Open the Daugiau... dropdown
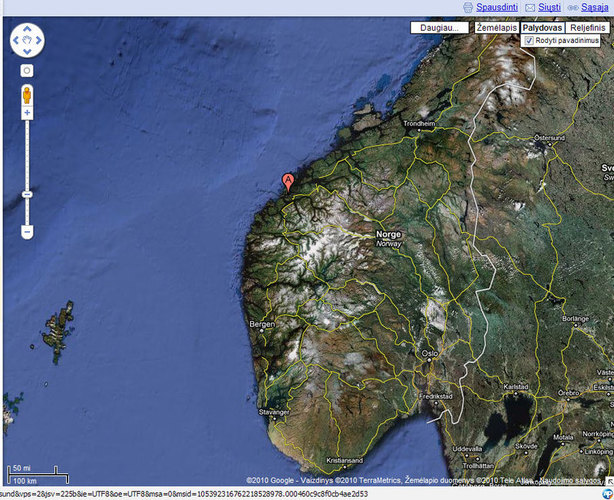 (x=439, y=28)
